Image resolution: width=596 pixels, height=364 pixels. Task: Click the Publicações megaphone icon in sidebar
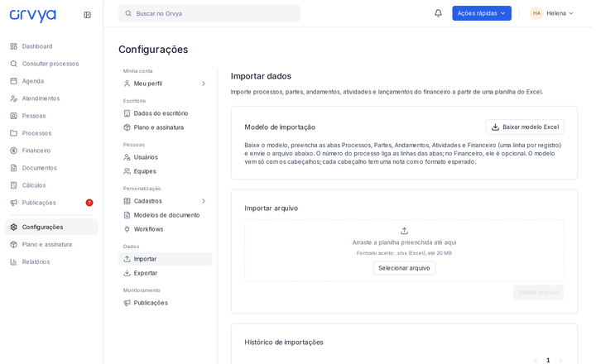[14, 203]
